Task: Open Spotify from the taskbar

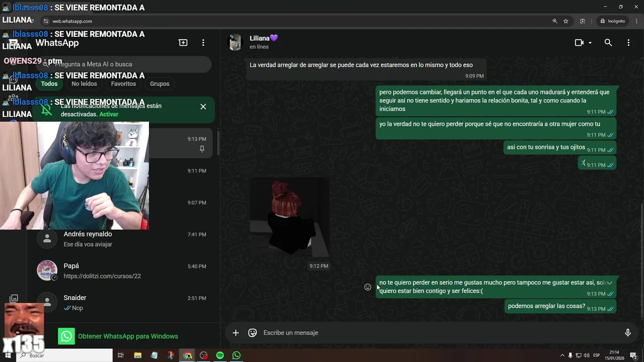Action: (x=220, y=355)
